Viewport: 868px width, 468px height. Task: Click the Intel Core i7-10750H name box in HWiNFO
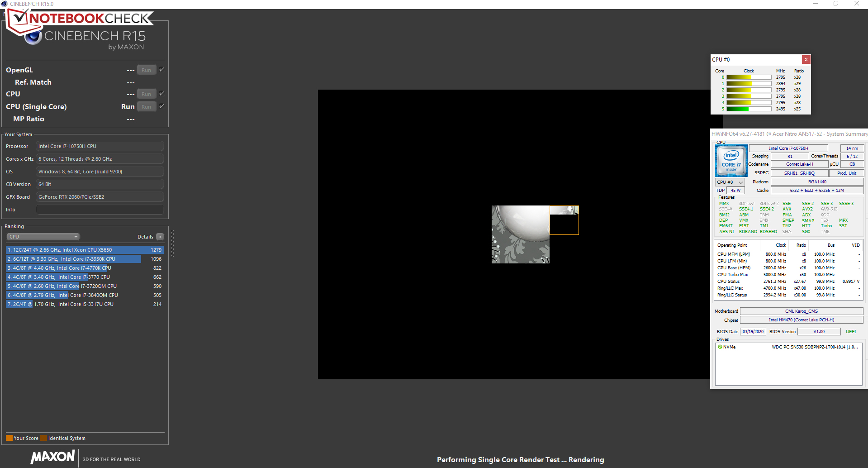coord(788,148)
